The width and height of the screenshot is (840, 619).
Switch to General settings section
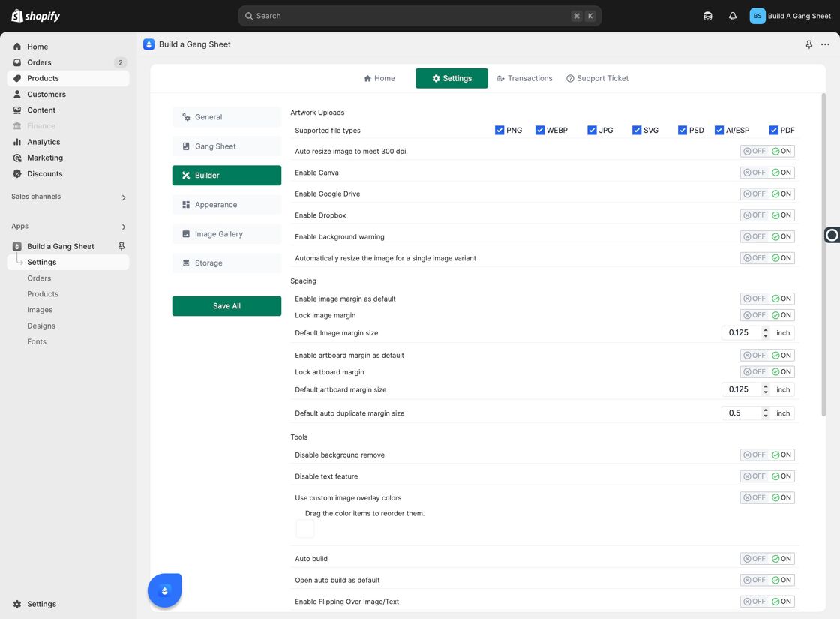(x=226, y=117)
